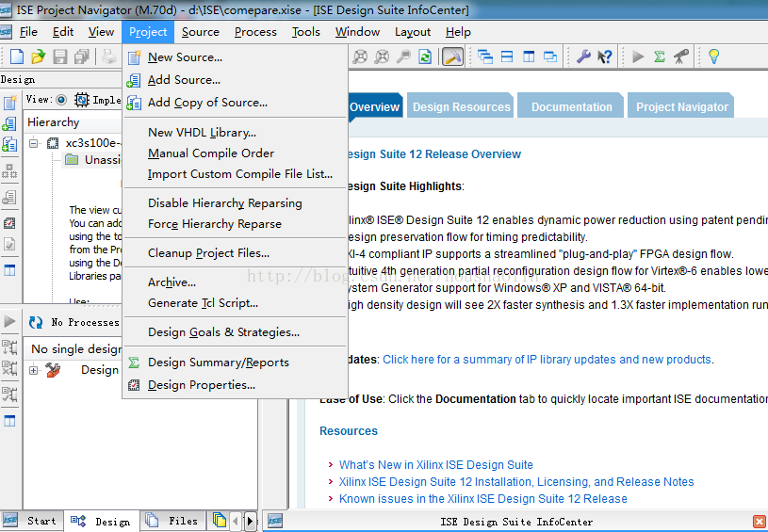Open the Process menu

coord(255,32)
